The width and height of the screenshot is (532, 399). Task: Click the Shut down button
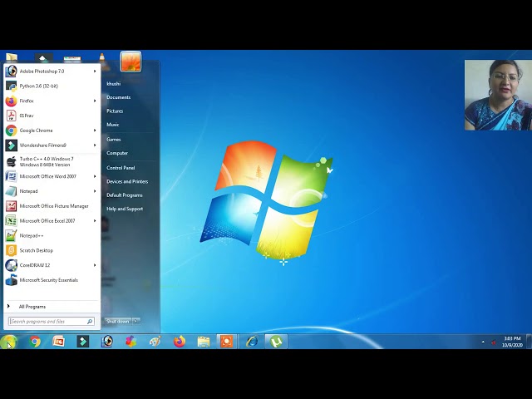(x=118, y=322)
